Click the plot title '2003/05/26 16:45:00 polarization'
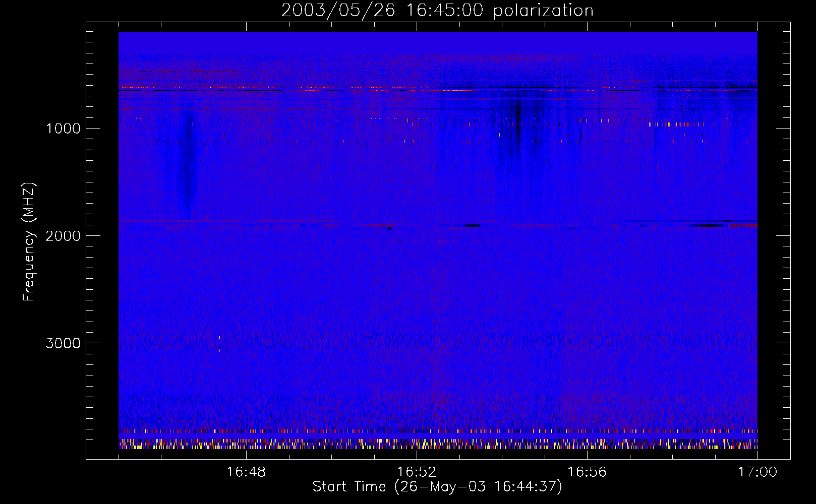This screenshot has width=816, height=504. pos(437,11)
